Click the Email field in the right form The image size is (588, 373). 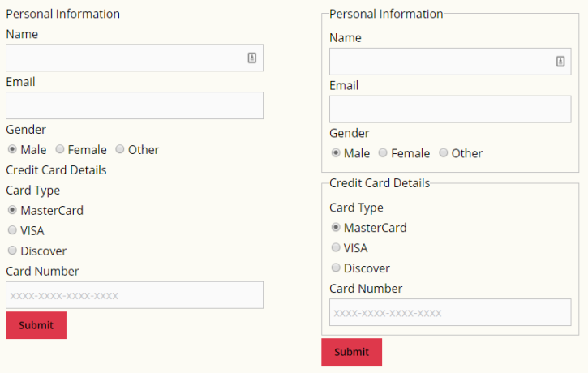click(x=450, y=109)
